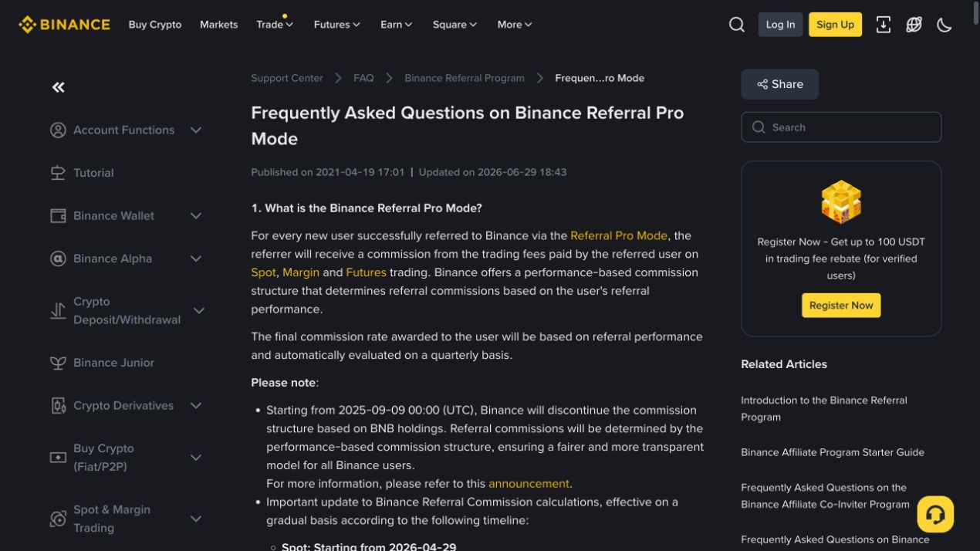Open FAQ breadcrumb link

tap(363, 78)
